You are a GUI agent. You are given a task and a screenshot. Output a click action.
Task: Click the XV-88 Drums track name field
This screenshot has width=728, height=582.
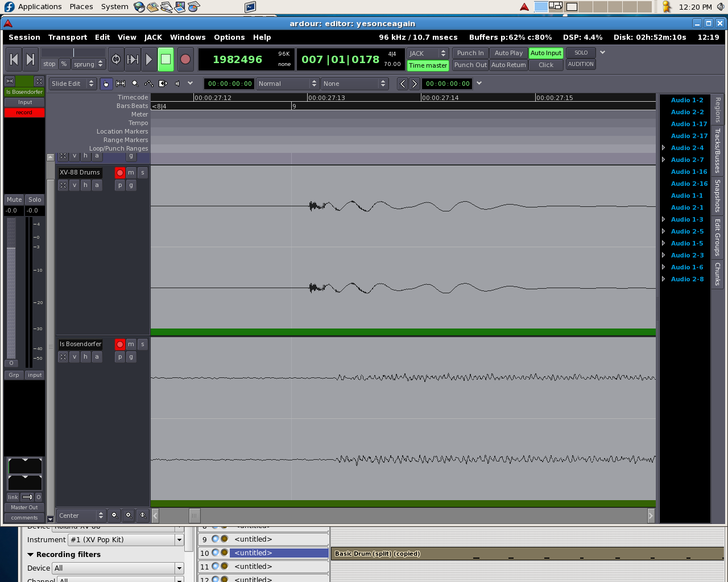[80, 172]
